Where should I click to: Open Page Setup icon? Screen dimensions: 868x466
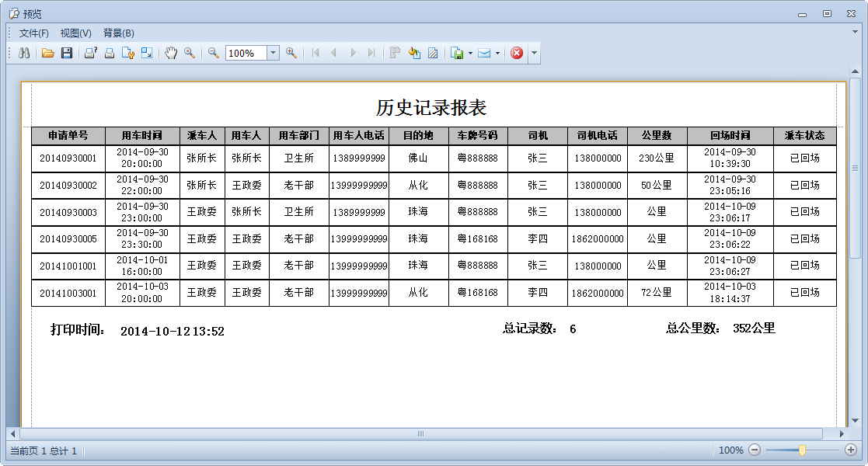[x=128, y=53]
